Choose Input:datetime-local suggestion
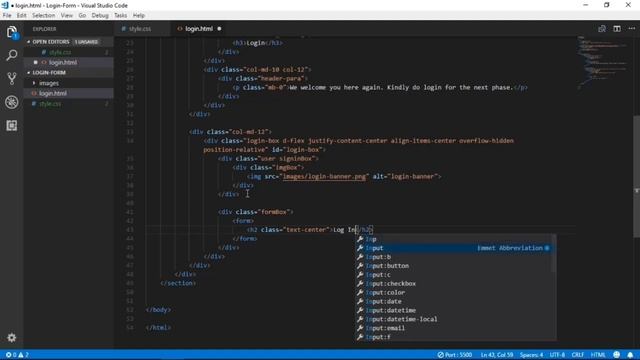Screen dimensions: 640x360 453,319
